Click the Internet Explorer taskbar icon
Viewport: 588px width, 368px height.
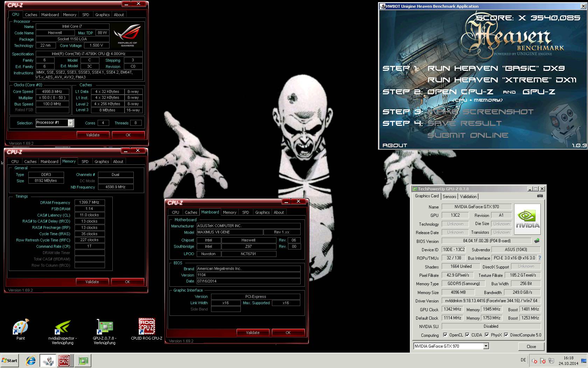tap(31, 360)
